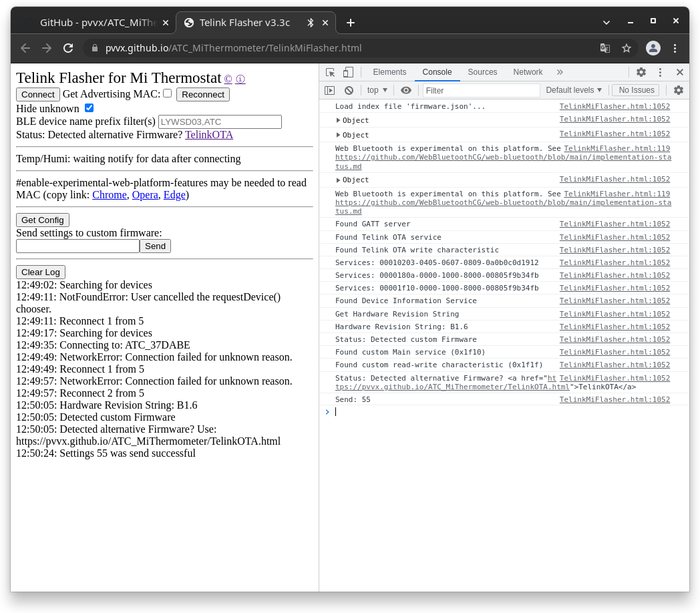Open the Default levels dropdown
The height and width of the screenshot is (613, 700).
[x=574, y=90]
